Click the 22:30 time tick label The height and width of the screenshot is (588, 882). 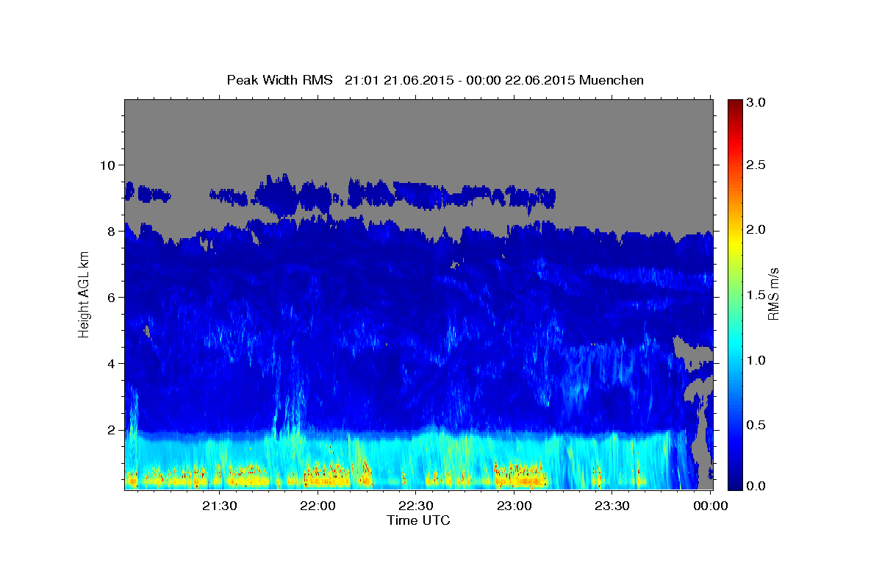415,506
